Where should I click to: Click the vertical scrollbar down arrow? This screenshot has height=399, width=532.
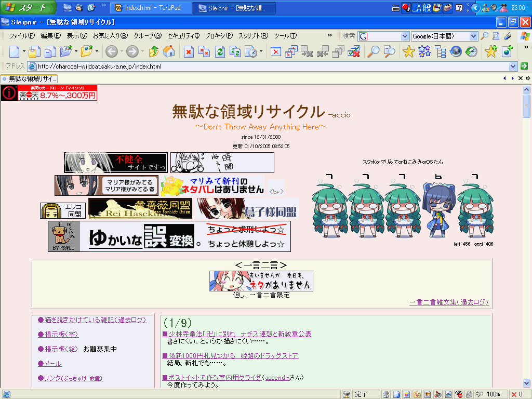tap(527, 384)
